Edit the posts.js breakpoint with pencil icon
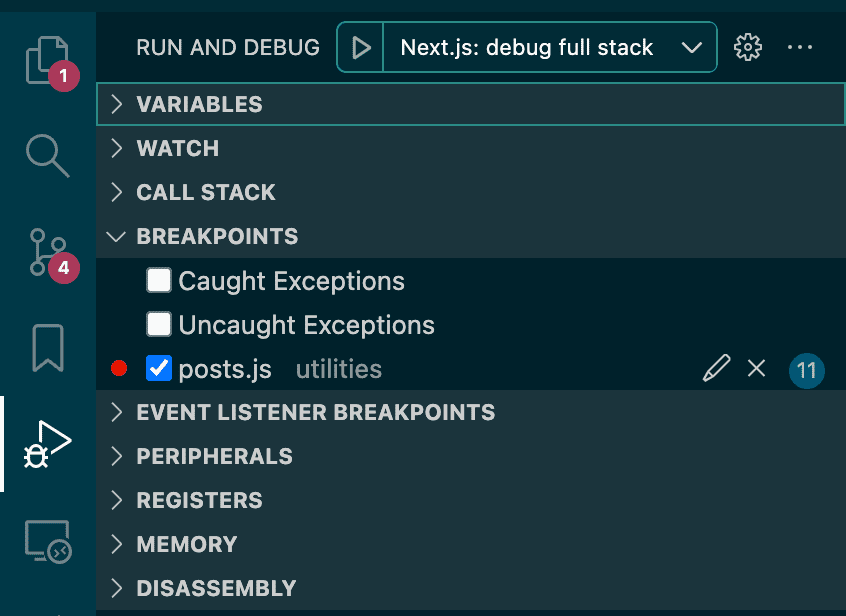The width and height of the screenshot is (846, 616). 716,369
